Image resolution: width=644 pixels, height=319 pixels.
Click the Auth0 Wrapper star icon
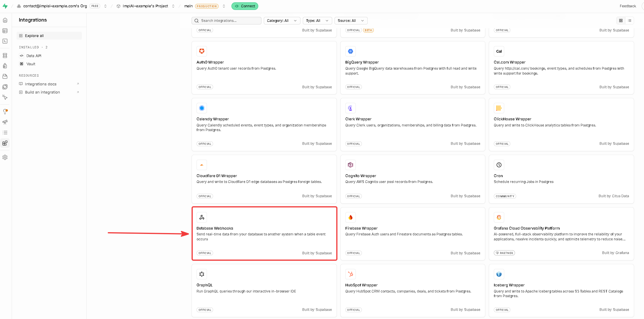pos(202,51)
